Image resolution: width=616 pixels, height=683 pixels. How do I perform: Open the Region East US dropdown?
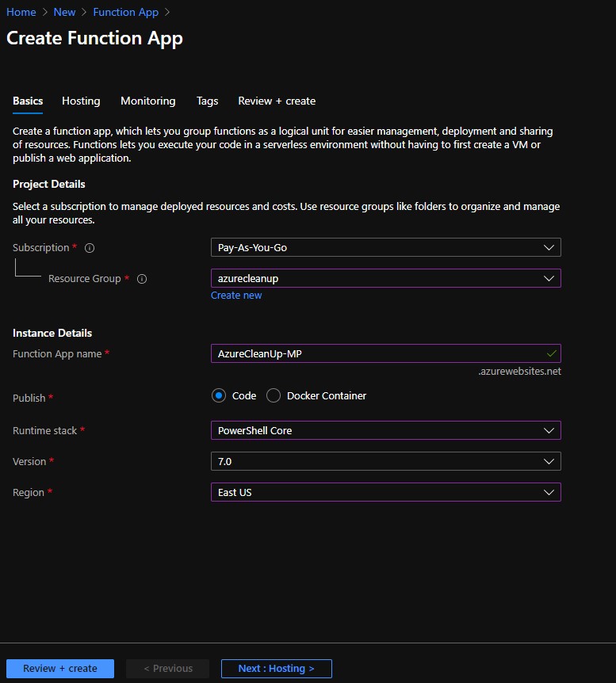pyautogui.click(x=386, y=492)
